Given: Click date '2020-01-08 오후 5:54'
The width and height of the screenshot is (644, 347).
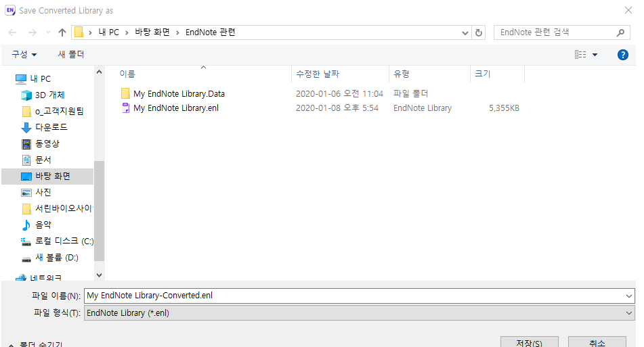Looking at the screenshot, I should [337, 108].
